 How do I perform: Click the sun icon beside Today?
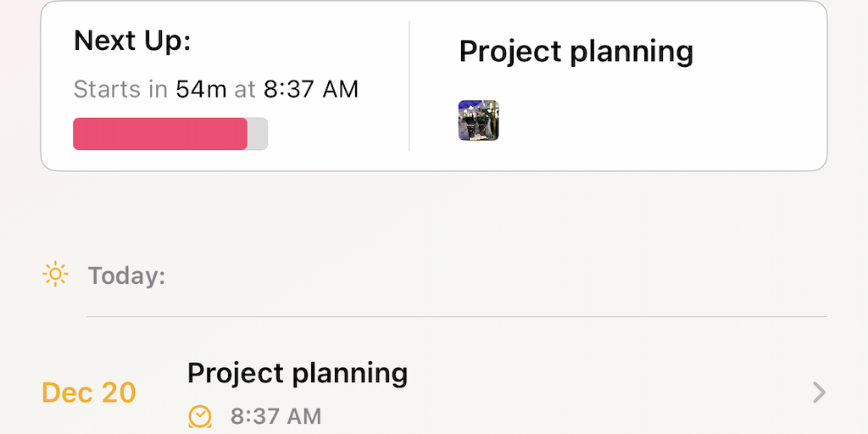pos(55,275)
